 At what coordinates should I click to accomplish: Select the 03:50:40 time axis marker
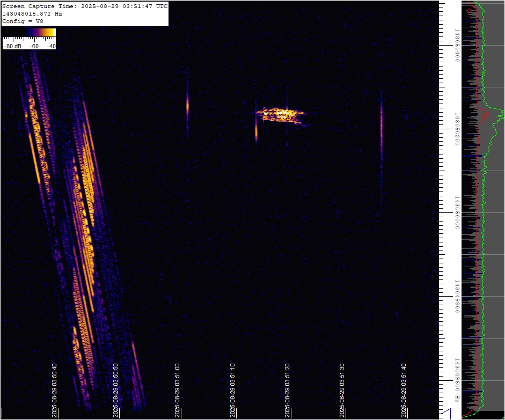click(54, 390)
